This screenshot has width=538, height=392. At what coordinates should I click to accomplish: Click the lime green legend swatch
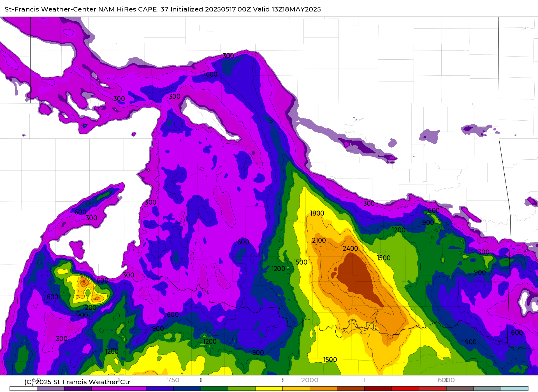(242, 389)
